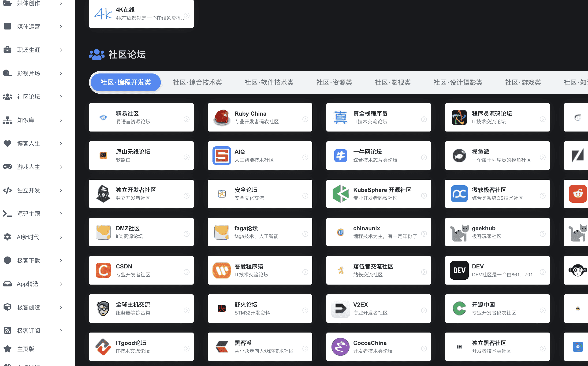Image resolution: width=588 pixels, height=366 pixels.
Task: Open the 恩山无线论坛 link card
Action: click(x=141, y=156)
